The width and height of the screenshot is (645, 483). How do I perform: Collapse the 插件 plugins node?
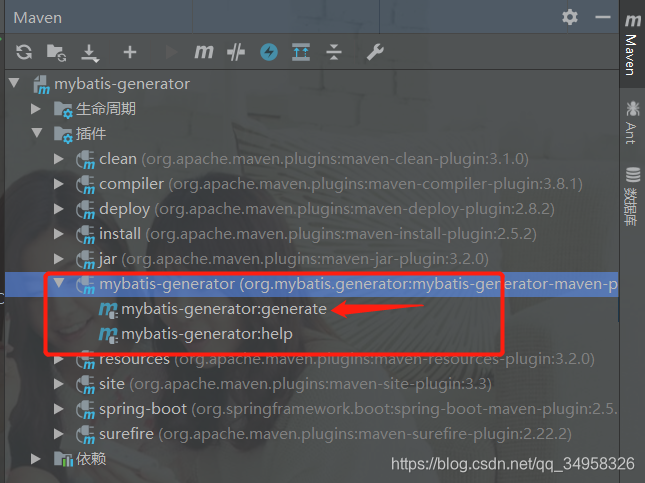click(37, 133)
